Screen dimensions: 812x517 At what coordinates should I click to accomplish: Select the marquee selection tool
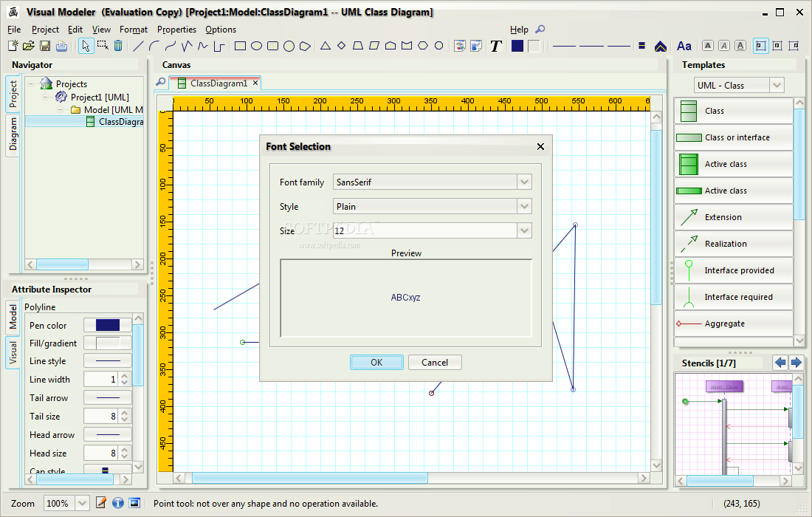click(x=103, y=46)
